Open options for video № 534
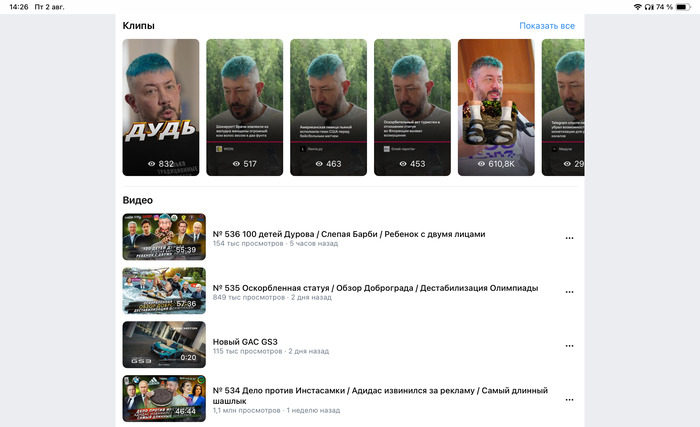 coord(569,400)
